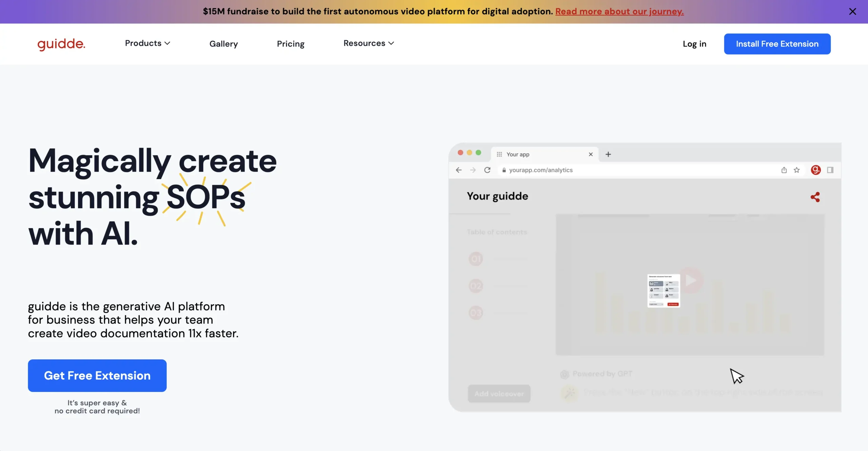Expand the Products dropdown menu
Image resolution: width=868 pixels, height=451 pixels.
pos(147,43)
